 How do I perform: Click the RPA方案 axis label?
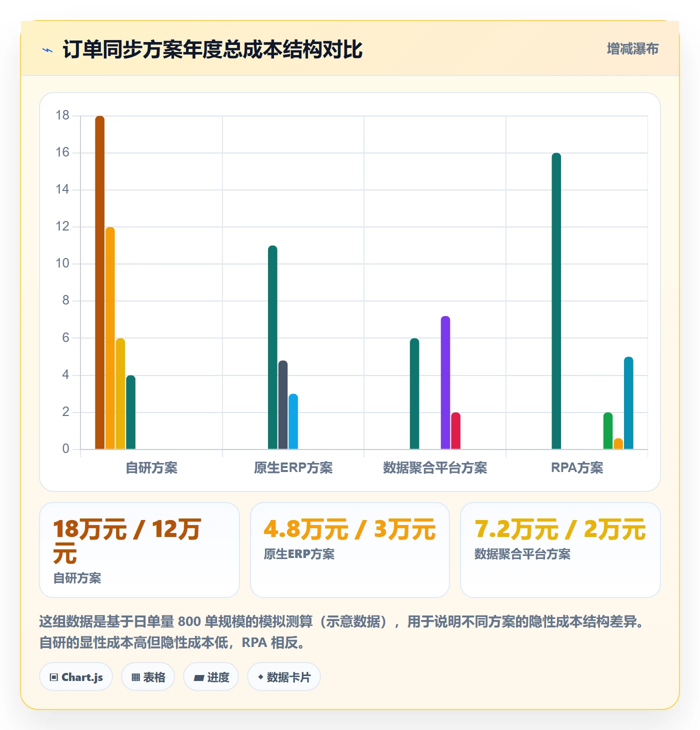point(577,468)
